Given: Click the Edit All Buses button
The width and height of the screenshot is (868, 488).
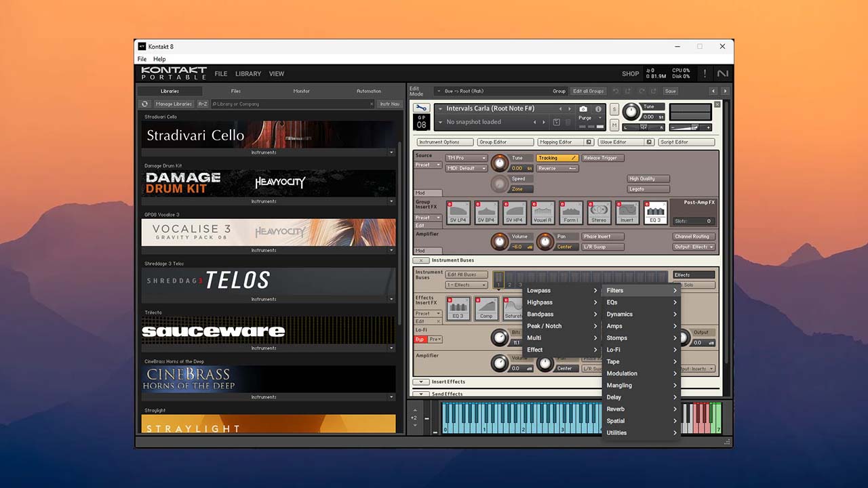Looking at the screenshot, I should [x=467, y=274].
